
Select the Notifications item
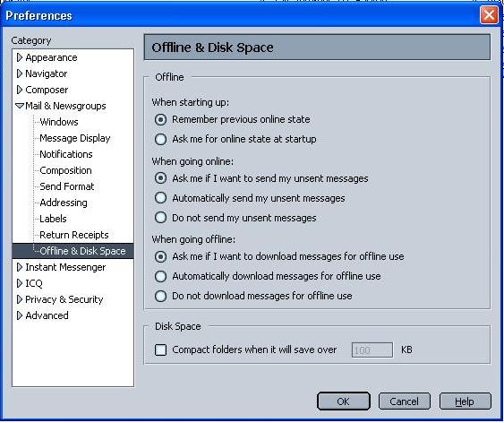point(66,154)
